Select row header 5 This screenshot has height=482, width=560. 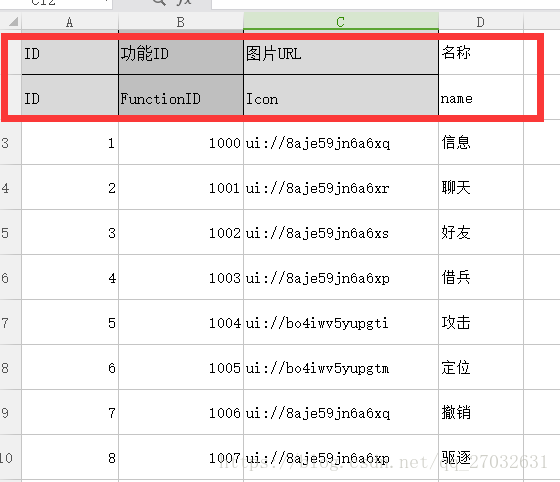point(10,232)
